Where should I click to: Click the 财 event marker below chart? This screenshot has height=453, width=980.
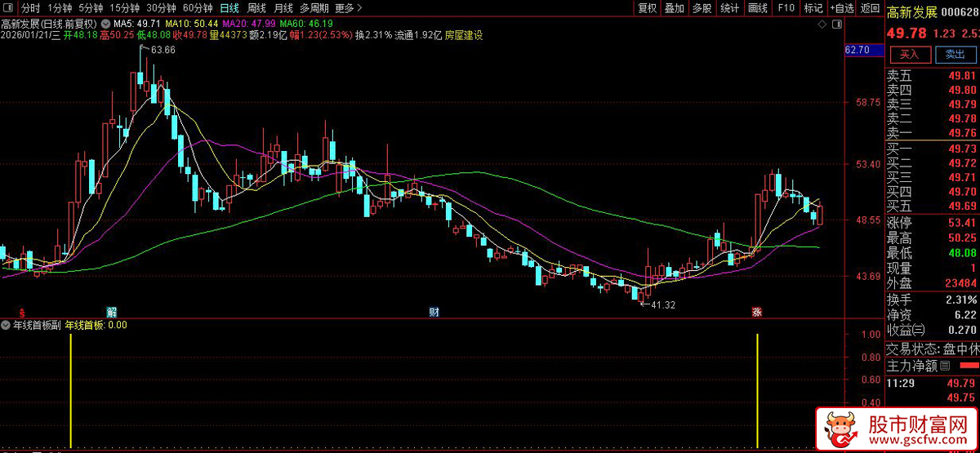click(x=434, y=312)
